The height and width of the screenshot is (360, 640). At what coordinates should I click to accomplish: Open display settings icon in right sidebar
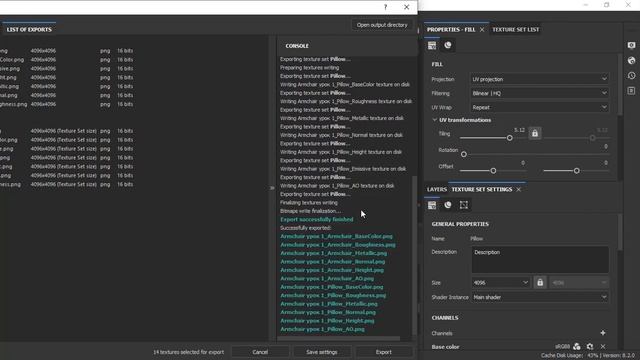click(x=631, y=45)
